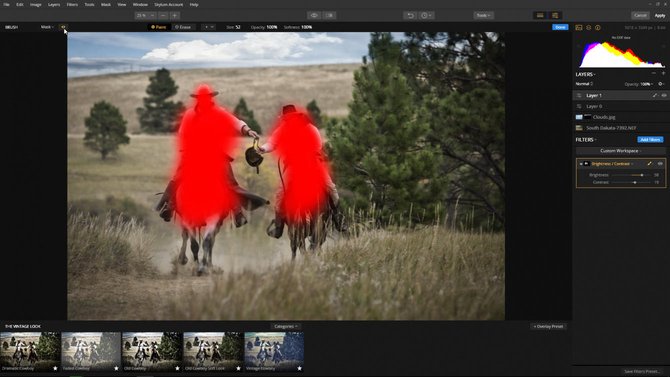The height and width of the screenshot is (377, 670).
Task: Zoom out with the minus button
Action: click(x=163, y=15)
